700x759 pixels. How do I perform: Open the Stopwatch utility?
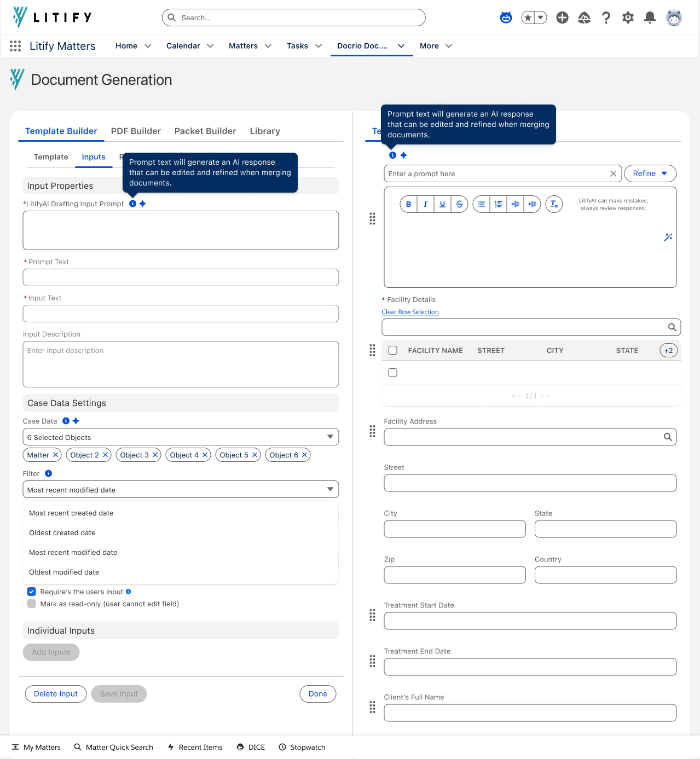coord(302,747)
